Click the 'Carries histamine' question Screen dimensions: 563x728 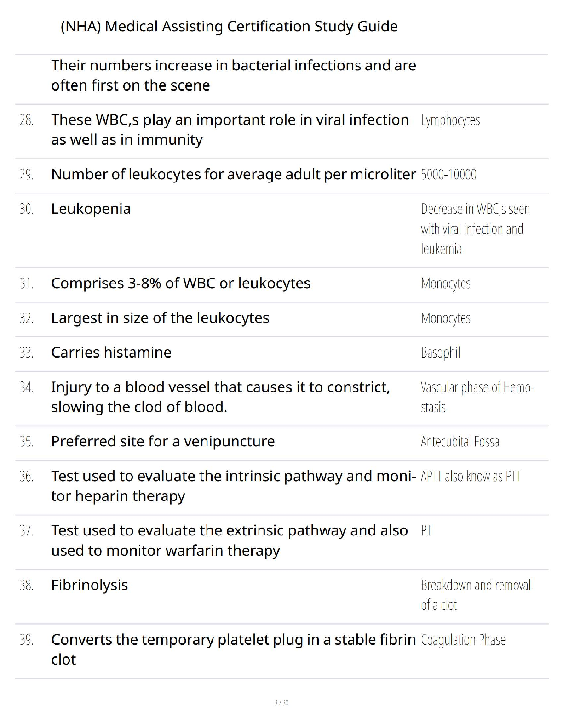click(111, 353)
